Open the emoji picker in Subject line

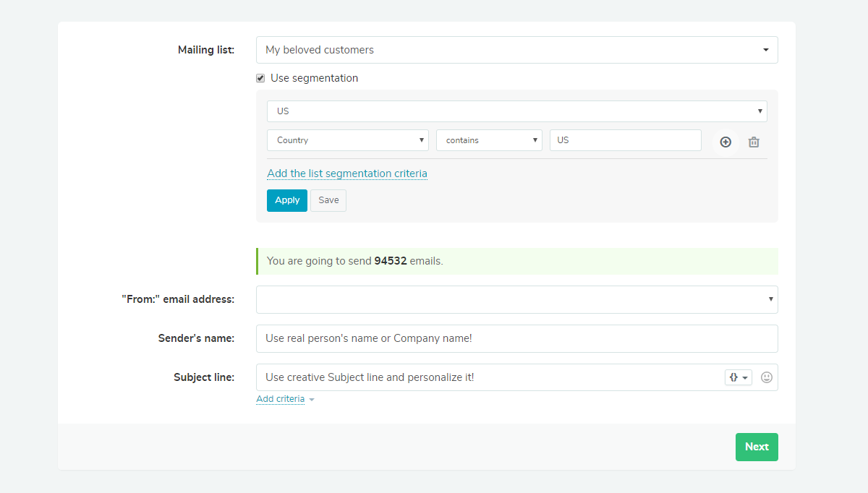pos(767,377)
